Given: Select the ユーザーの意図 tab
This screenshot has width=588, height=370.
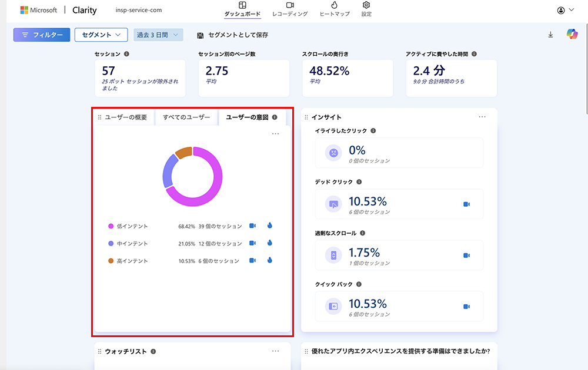Looking at the screenshot, I should point(247,117).
